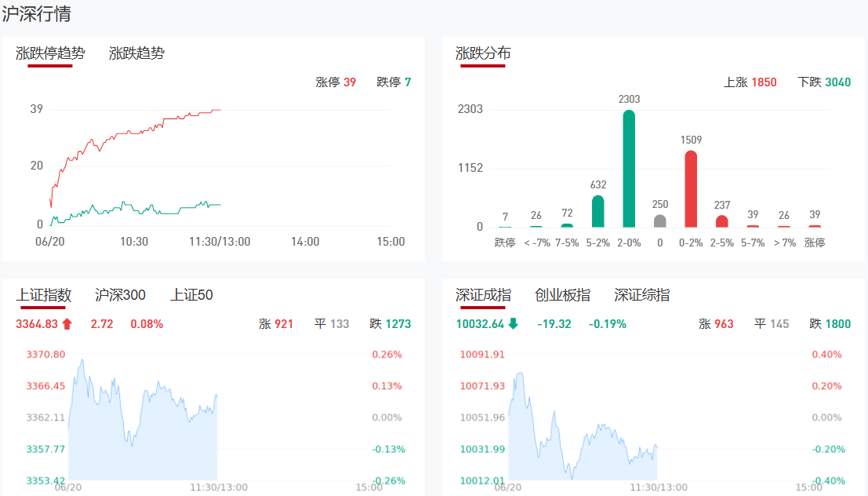Click the 涨 921 count
This screenshot has width=868, height=496.
click(276, 323)
